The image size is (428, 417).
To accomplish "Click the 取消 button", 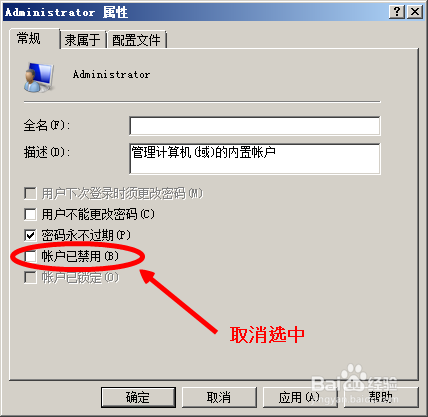I will point(219,397).
